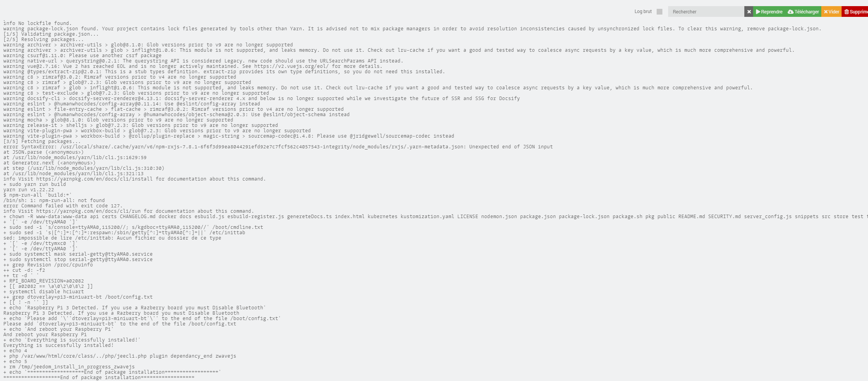Empty the log with the Vider label
Viewport: 868px width, 381px height.
[834, 12]
